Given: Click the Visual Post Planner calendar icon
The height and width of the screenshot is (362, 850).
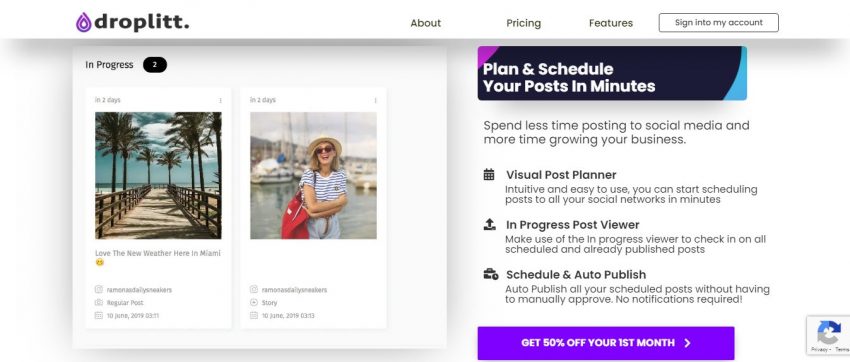Looking at the screenshot, I should point(489,174).
